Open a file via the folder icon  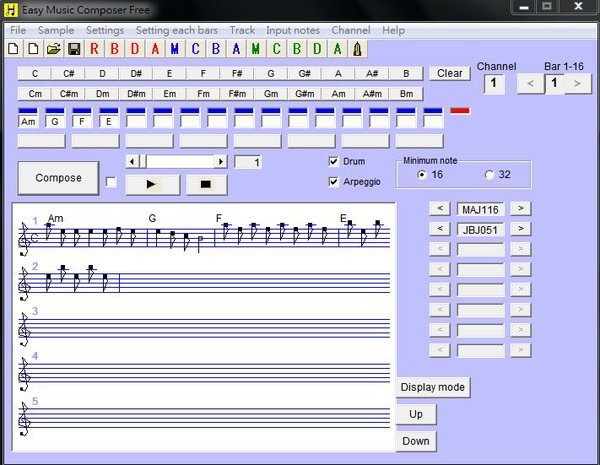54,49
